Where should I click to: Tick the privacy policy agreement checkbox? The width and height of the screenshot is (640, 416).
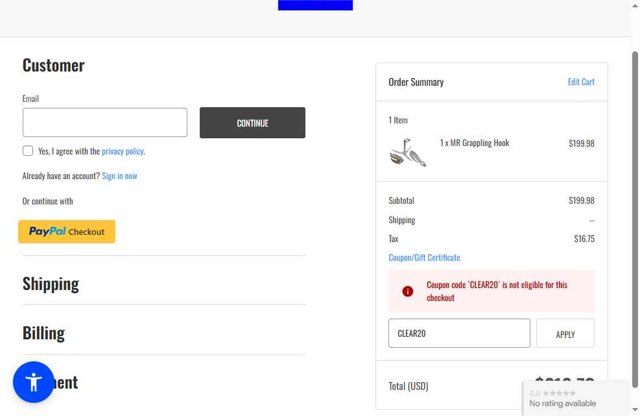(x=28, y=151)
